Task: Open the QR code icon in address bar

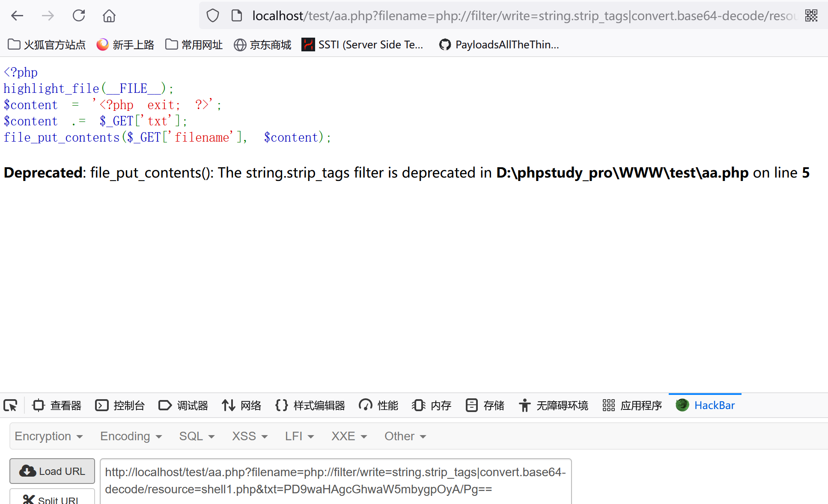Action: click(811, 16)
